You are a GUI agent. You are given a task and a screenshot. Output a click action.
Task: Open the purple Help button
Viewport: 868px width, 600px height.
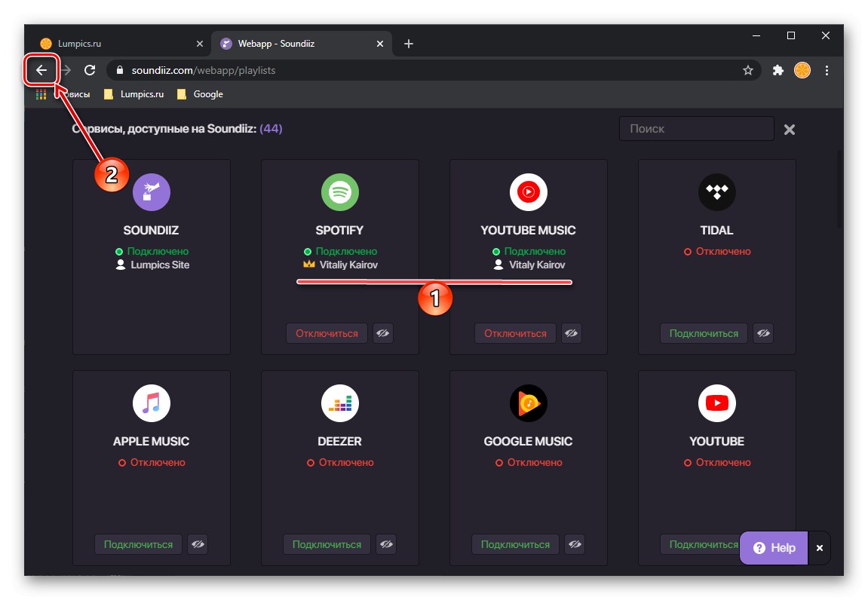click(x=774, y=548)
